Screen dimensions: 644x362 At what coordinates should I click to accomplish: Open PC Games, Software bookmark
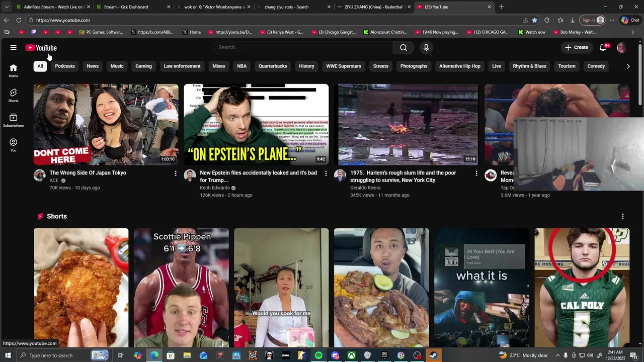click(x=101, y=32)
